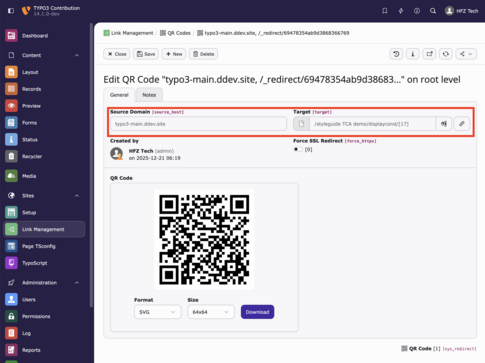Collapse the Sites menu group
This screenshot has height=363, width=485.
(x=77, y=195)
